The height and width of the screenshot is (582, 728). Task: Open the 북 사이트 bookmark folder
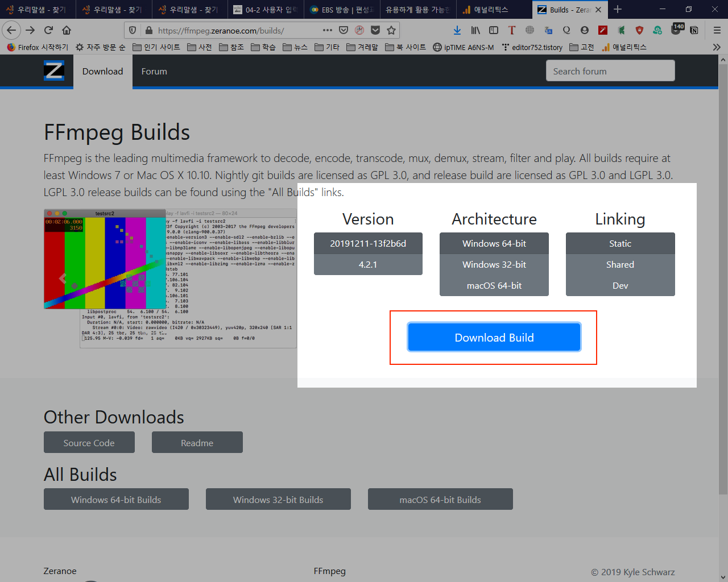(x=406, y=47)
